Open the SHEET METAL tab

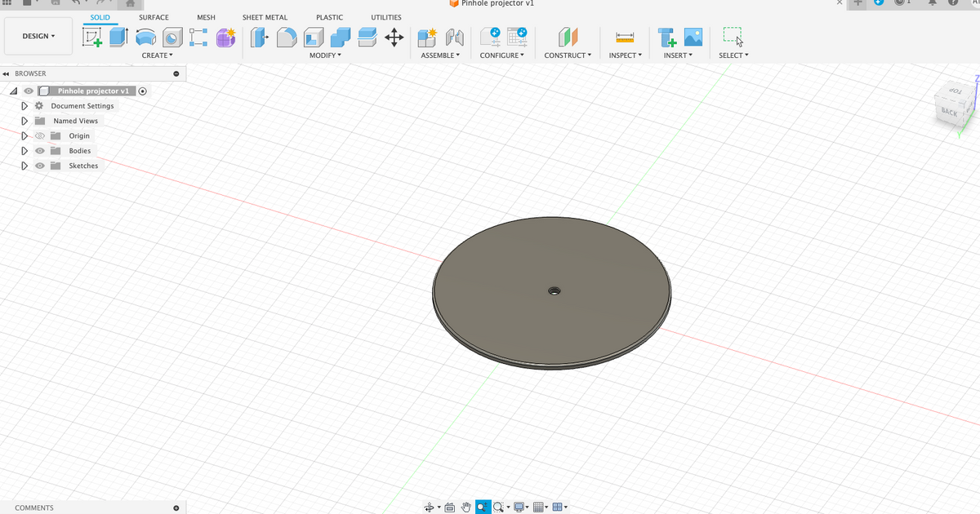pyautogui.click(x=265, y=16)
